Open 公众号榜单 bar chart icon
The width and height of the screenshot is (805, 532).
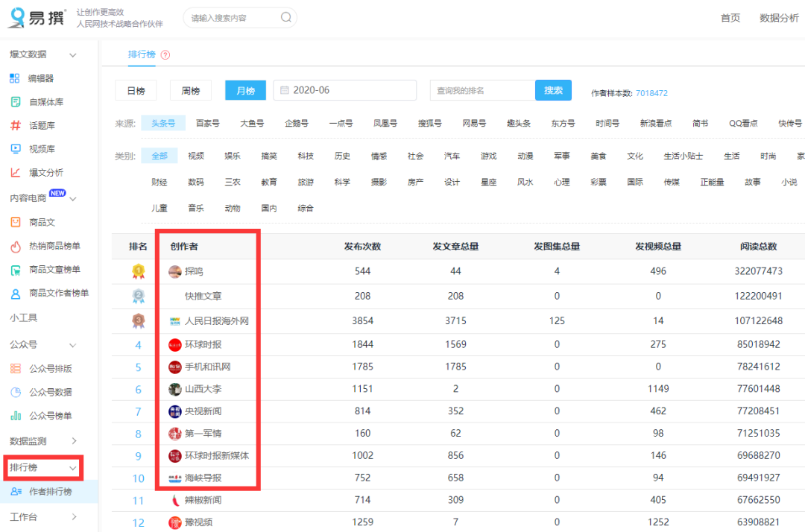pos(16,416)
